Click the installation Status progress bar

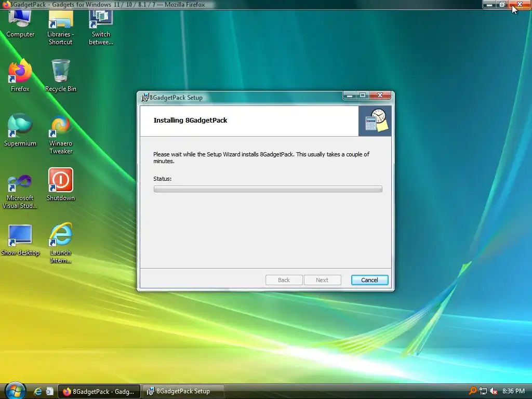(x=268, y=189)
